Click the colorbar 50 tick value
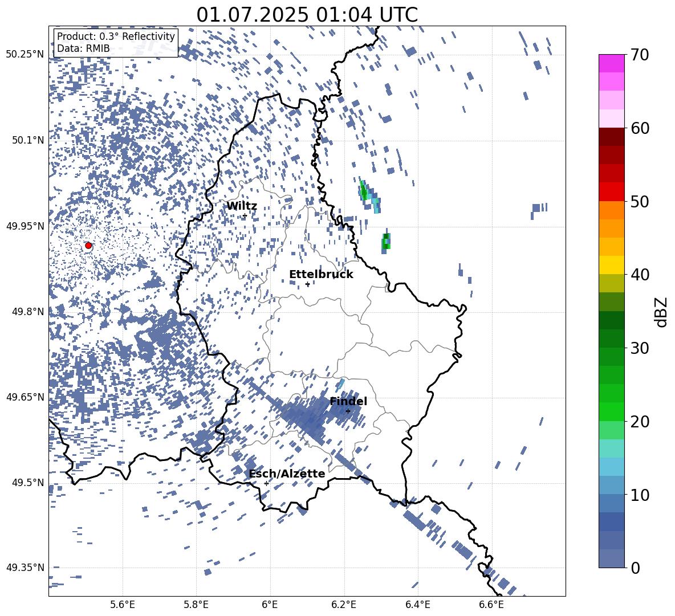Screen dimensions: 675x616 click(640, 201)
